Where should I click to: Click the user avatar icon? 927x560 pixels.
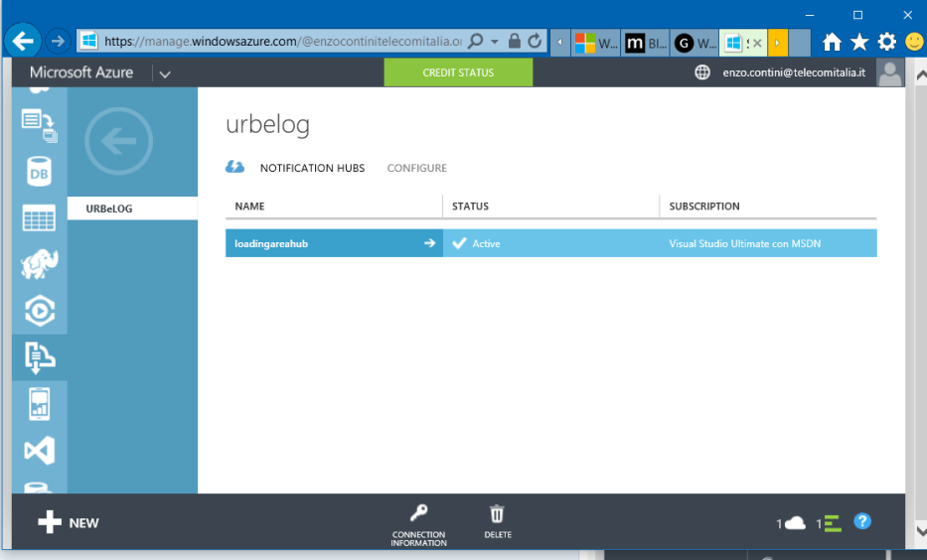[x=890, y=72]
